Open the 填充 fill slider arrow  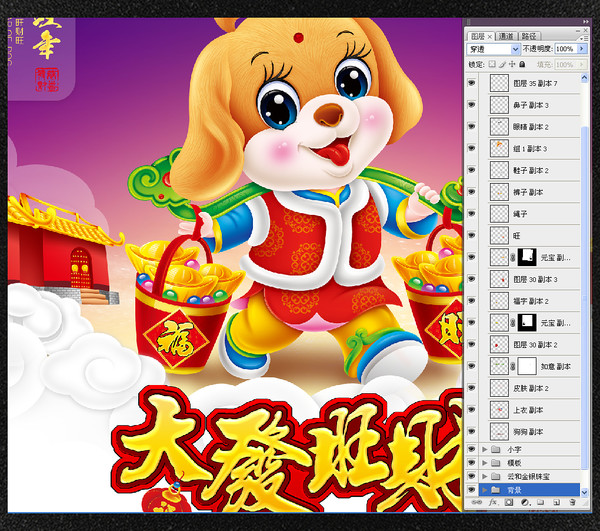[x=582, y=64]
